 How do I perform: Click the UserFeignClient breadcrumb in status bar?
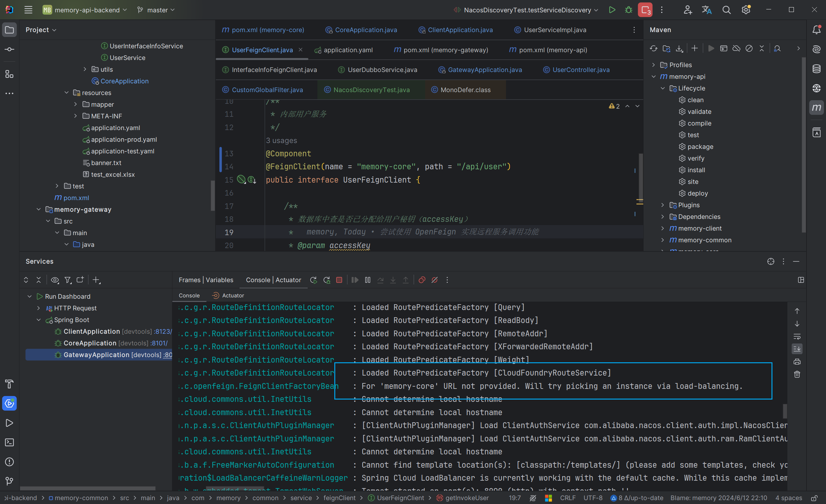[397, 498]
